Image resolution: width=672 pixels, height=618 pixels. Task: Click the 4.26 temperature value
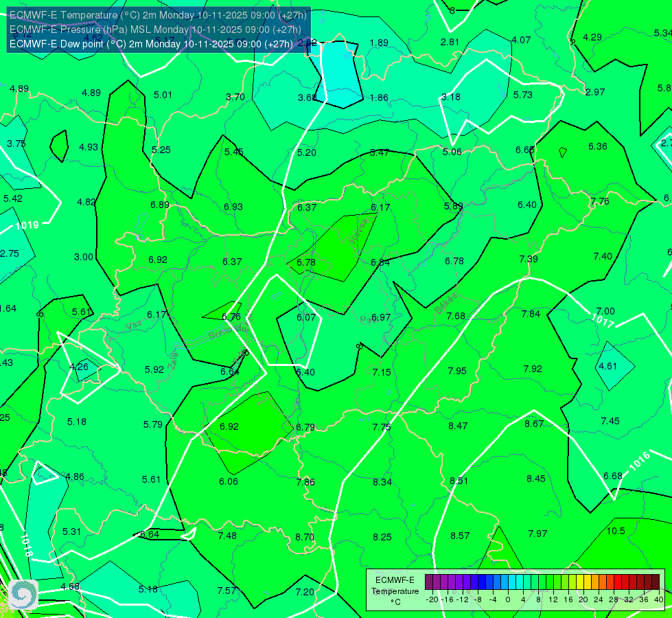(x=79, y=367)
